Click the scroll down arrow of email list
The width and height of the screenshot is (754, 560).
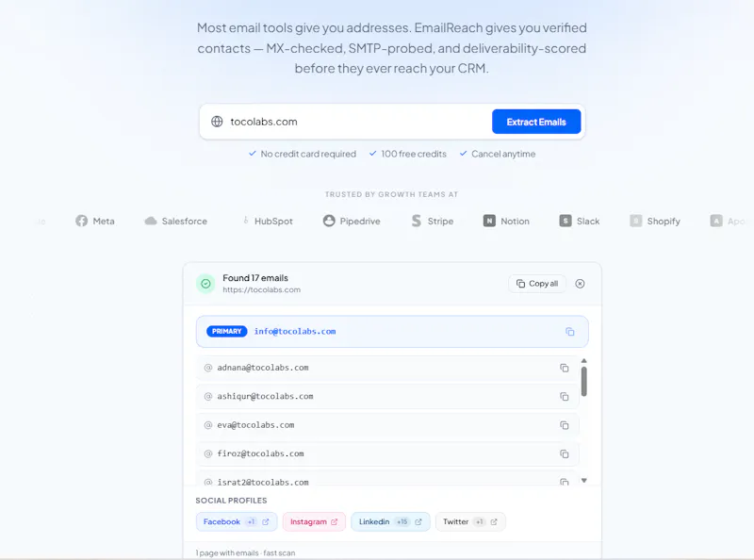583,480
